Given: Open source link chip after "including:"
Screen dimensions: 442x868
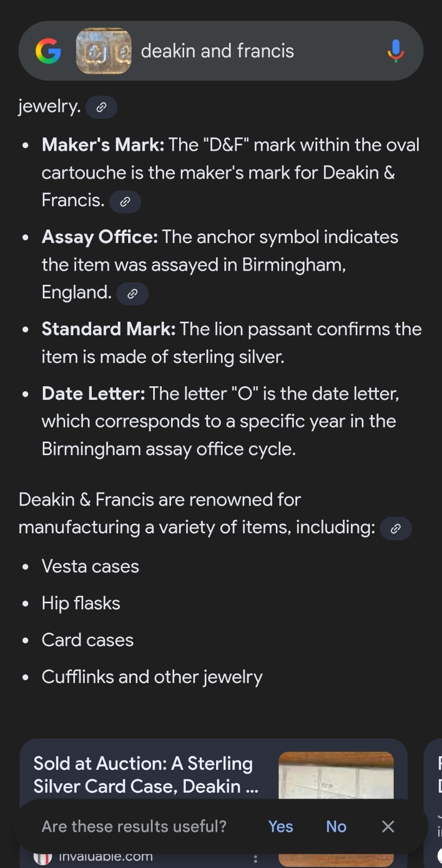Looking at the screenshot, I should coord(395,528).
